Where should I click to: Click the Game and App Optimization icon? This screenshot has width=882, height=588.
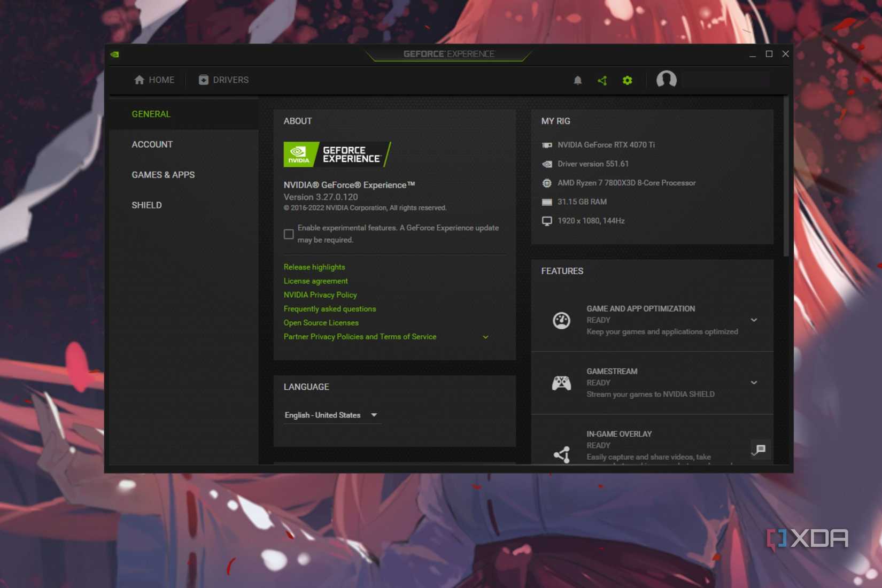coord(561,320)
